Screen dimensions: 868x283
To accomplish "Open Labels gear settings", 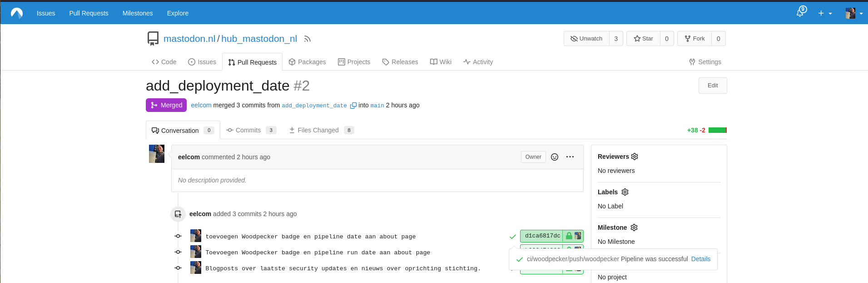I will (625, 192).
